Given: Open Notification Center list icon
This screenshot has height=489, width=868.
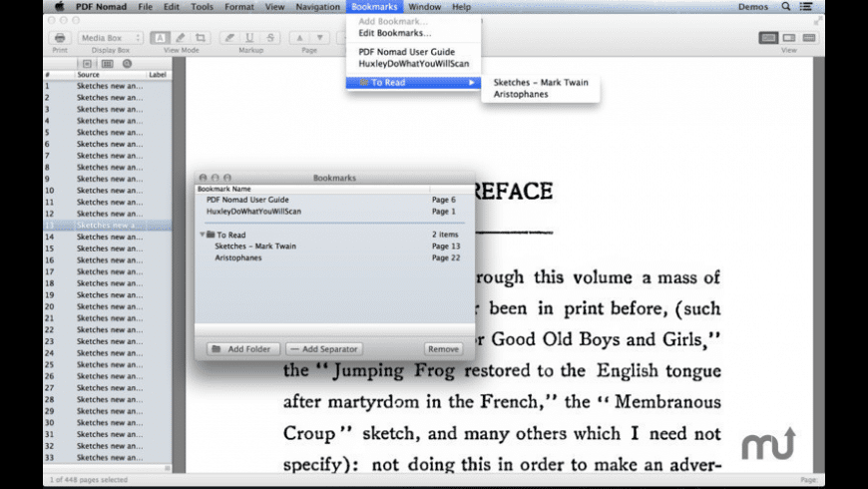Looking at the screenshot, I should pyautogui.click(x=806, y=7).
